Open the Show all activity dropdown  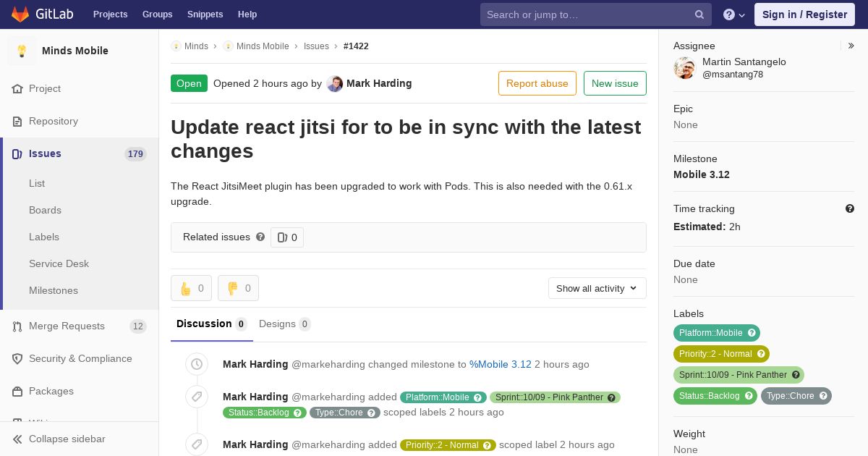pos(597,288)
